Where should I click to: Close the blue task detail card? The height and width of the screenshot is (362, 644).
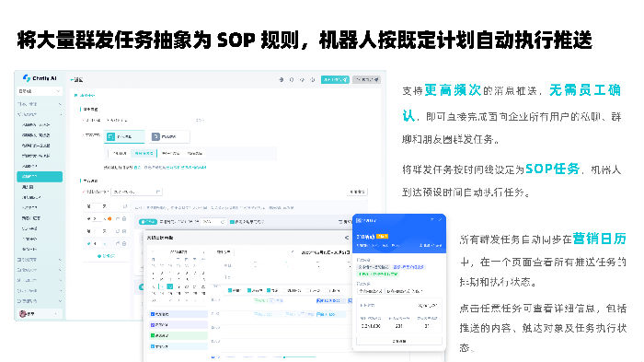440,220
